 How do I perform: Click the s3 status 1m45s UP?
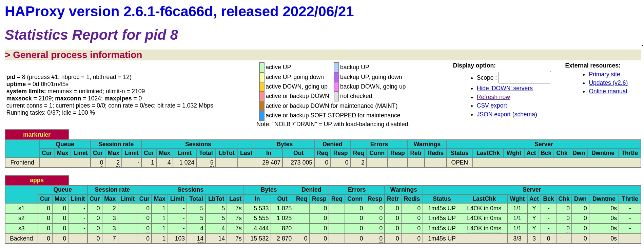click(x=442, y=228)
